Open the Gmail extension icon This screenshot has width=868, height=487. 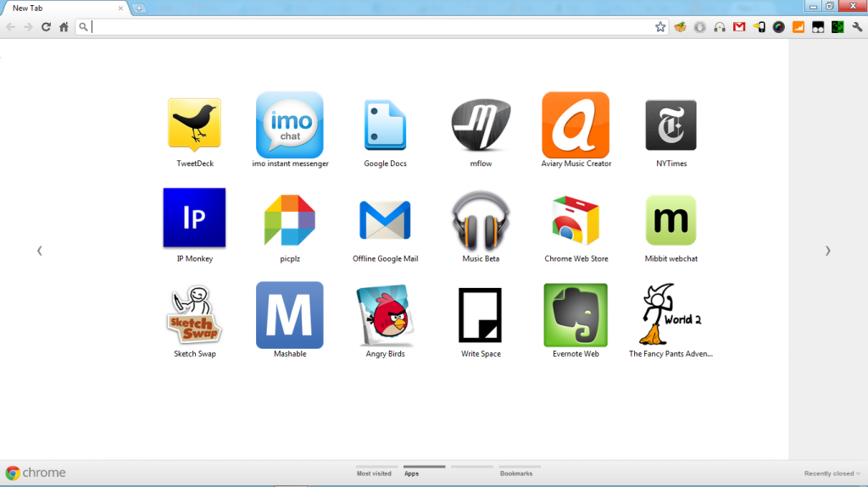[x=739, y=26]
